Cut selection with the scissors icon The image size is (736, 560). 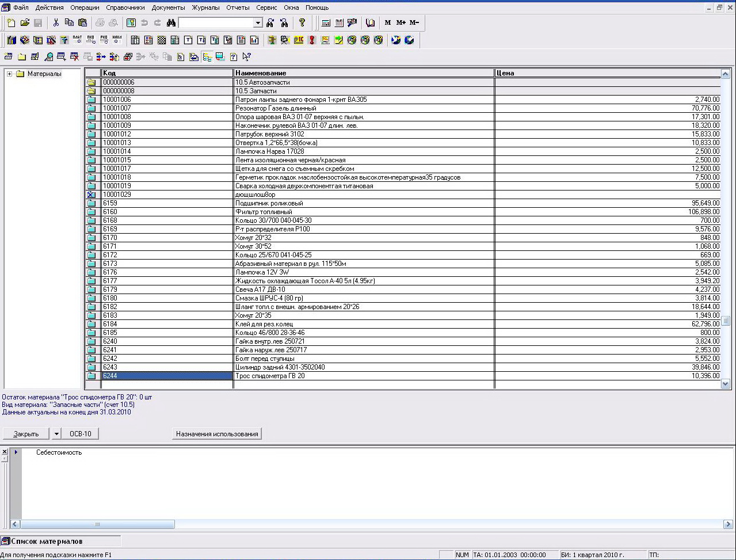click(56, 23)
